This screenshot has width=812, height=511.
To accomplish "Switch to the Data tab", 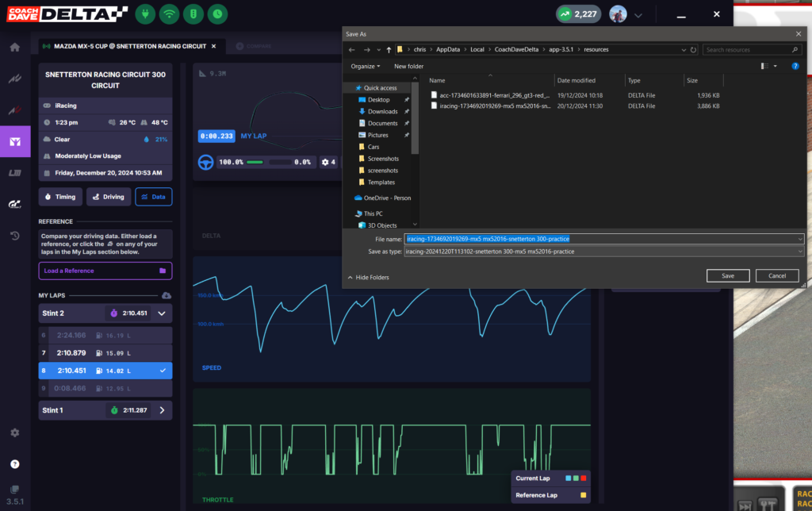I will point(153,197).
